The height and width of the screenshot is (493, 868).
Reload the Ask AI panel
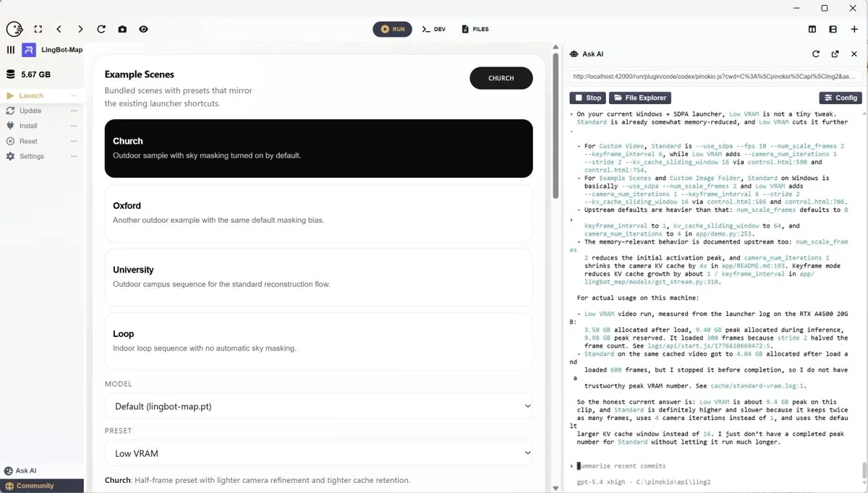point(816,54)
